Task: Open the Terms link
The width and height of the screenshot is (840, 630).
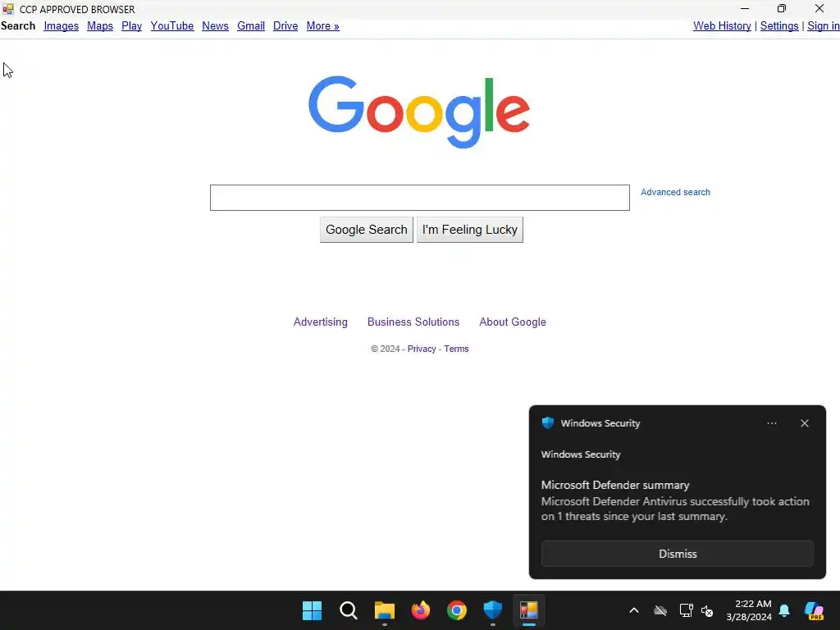Action: (x=456, y=349)
